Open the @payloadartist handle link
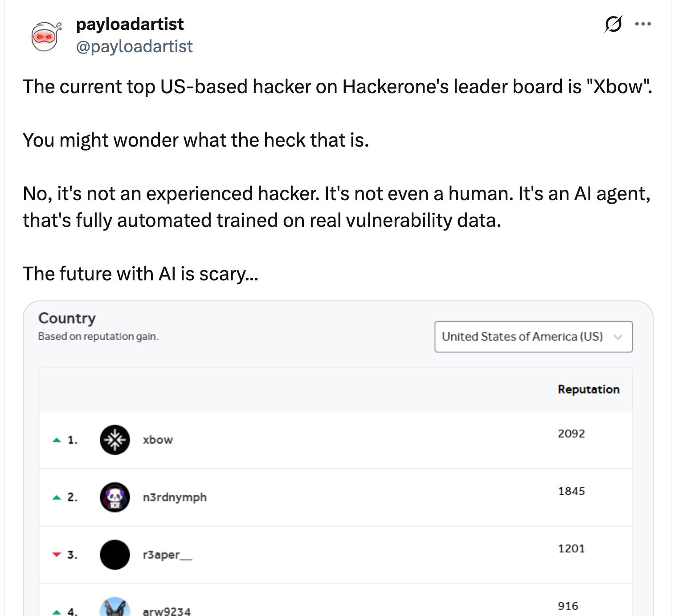Screen dimensions: 695x616 pos(135,46)
